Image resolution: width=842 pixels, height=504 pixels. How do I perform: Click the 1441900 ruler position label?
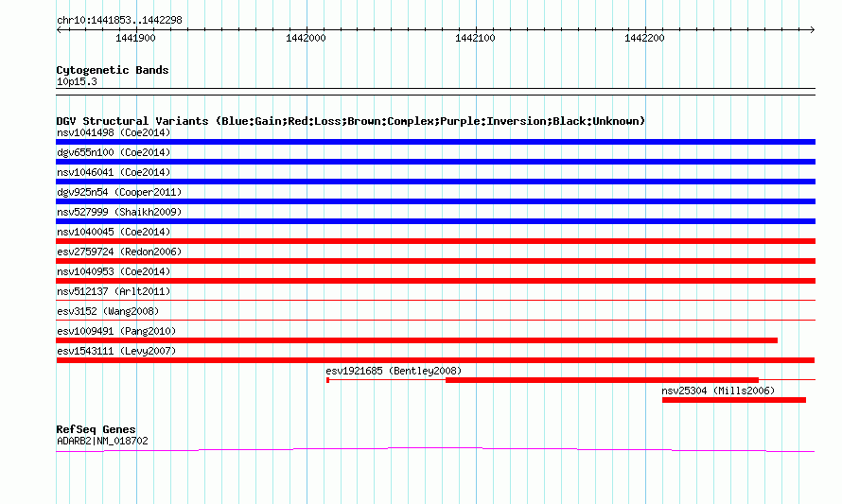click(x=135, y=38)
